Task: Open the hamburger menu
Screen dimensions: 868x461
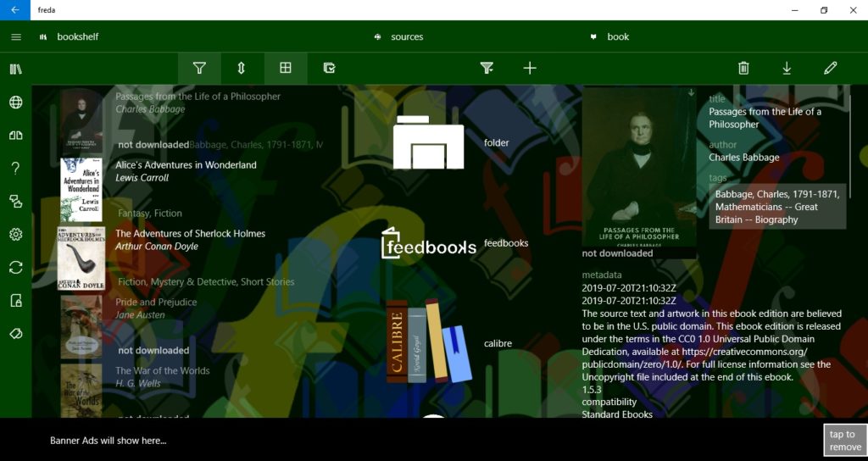Action: [16, 37]
